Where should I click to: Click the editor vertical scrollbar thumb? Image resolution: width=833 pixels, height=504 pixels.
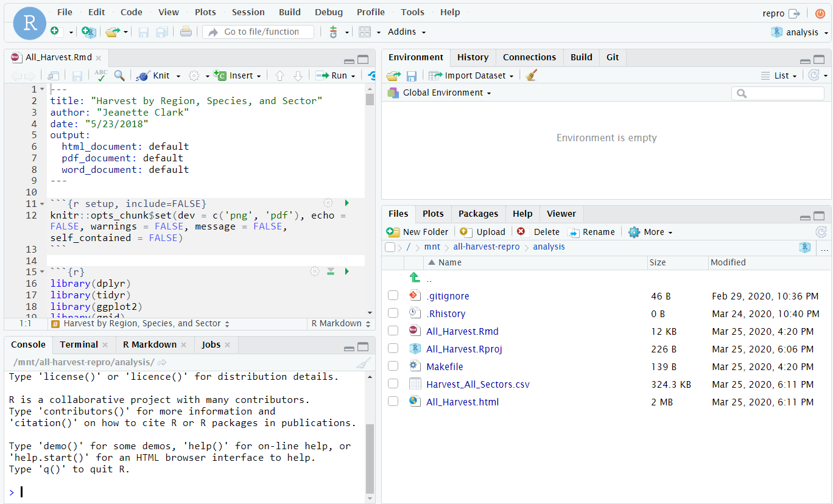pyautogui.click(x=370, y=99)
